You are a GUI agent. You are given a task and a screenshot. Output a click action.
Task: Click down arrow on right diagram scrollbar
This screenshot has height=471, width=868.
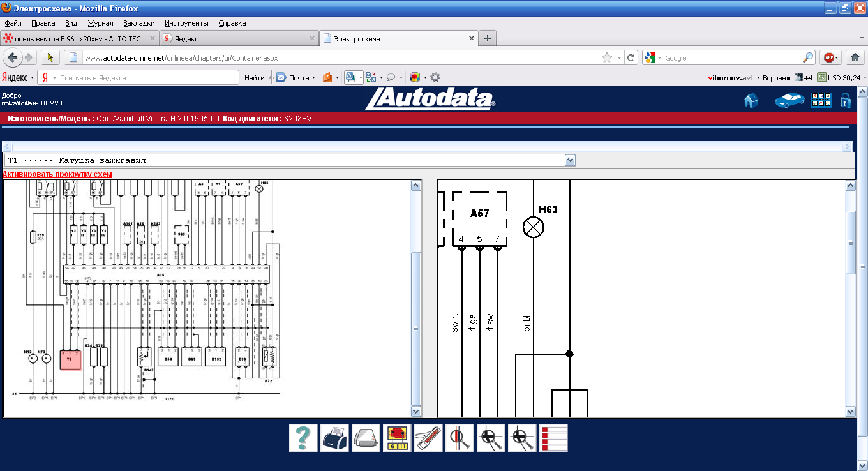coord(850,412)
